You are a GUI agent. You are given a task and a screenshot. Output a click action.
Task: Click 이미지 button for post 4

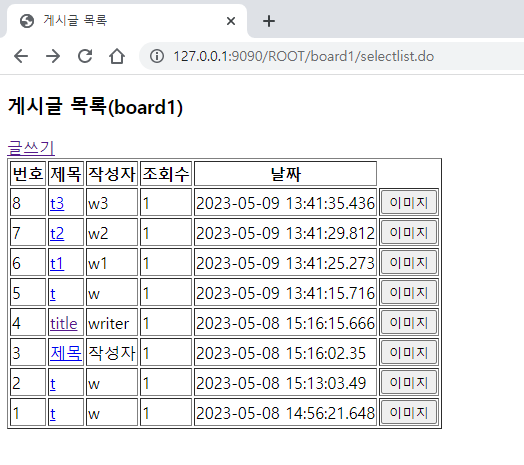click(x=409, y=323)
